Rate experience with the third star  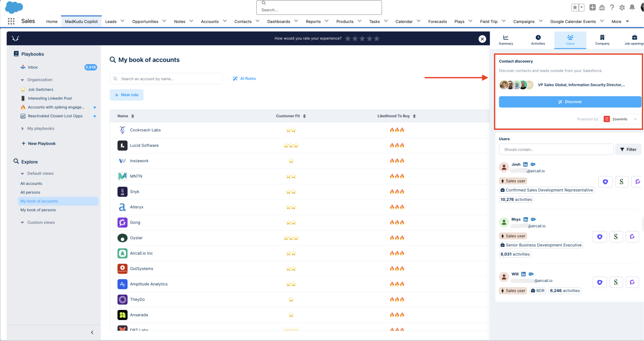click(x=362, y=38)
